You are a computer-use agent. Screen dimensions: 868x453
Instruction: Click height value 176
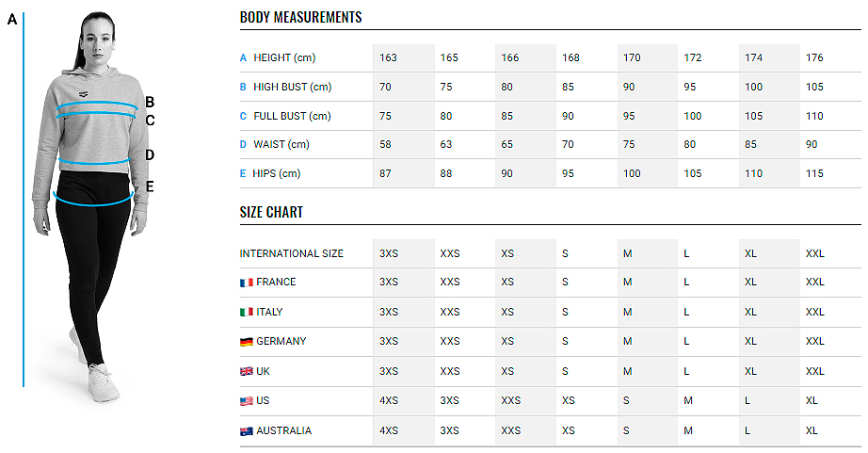(814, 57)
